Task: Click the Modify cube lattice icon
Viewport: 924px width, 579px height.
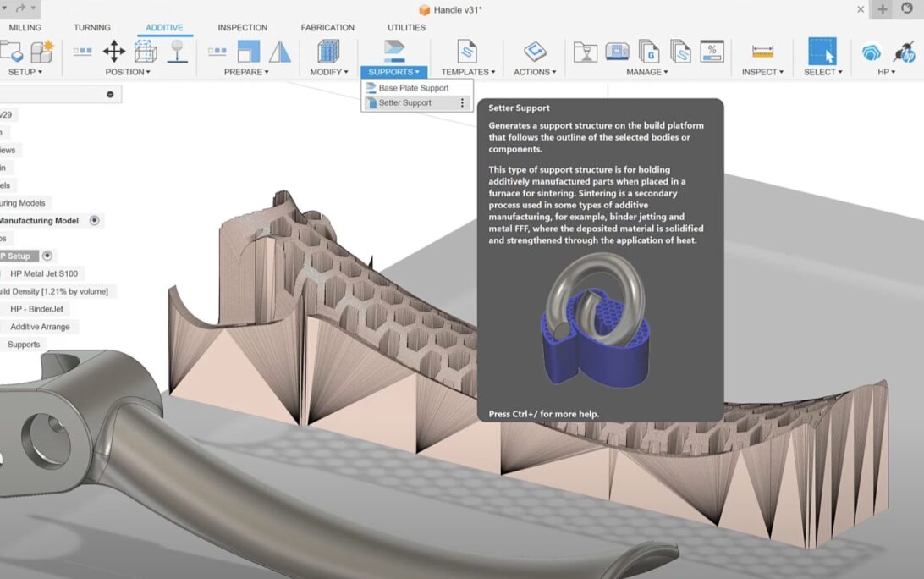Action: (327, 52)
